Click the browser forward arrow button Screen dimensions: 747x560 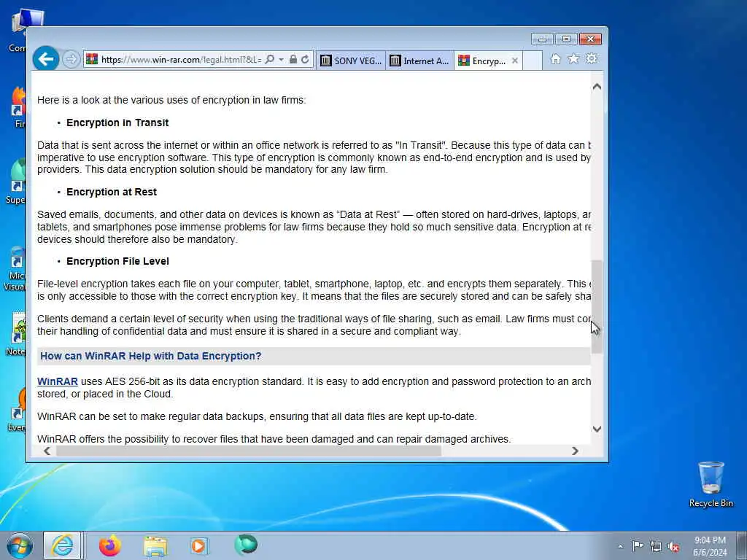point(71,60)
